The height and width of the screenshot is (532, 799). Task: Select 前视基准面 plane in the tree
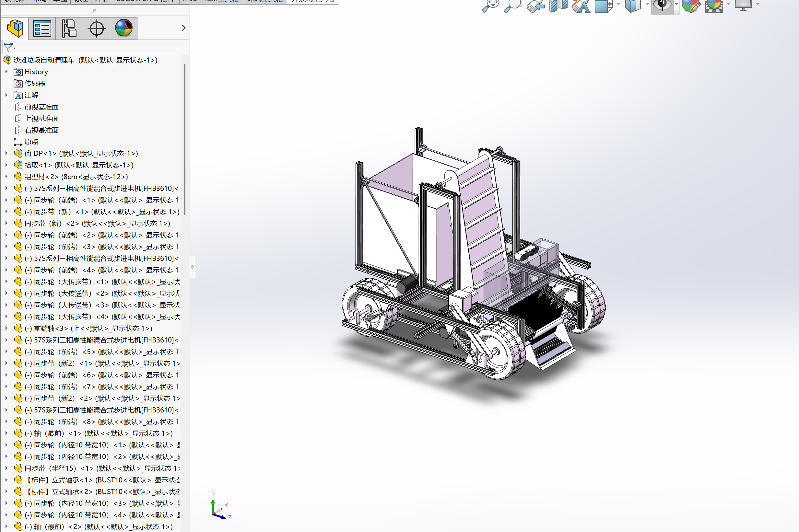point(41,107)
